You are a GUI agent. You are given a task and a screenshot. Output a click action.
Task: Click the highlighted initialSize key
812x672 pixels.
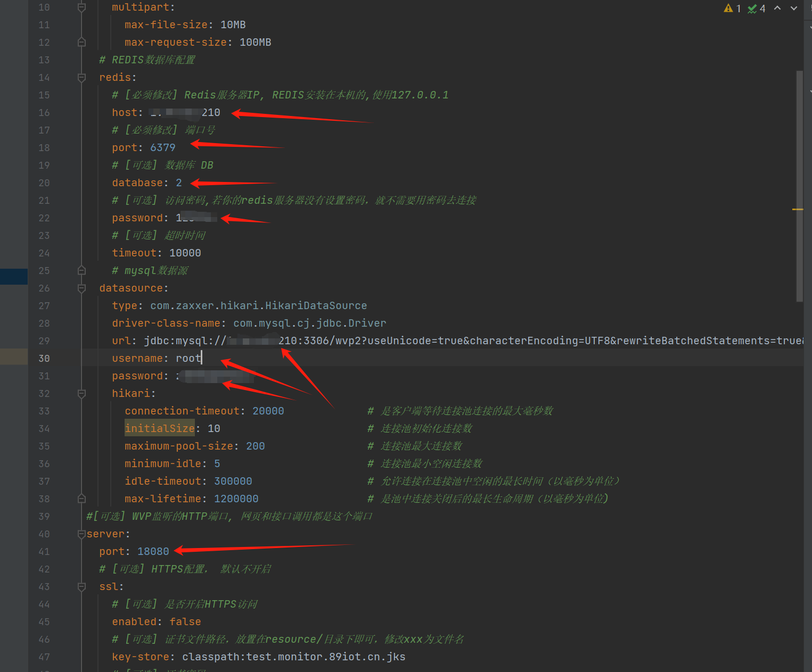click(x=160, y=429)
